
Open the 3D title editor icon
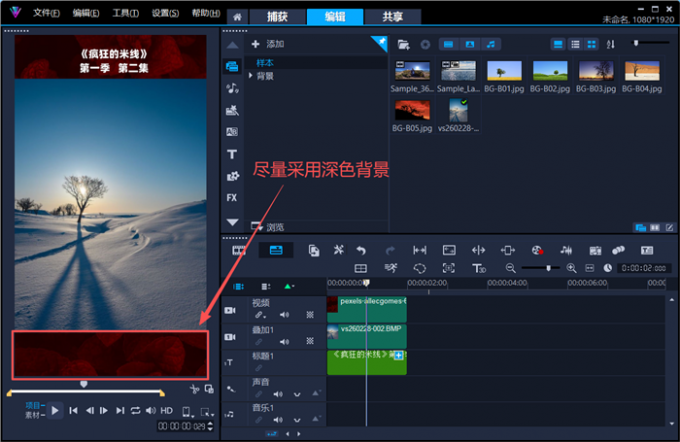click(x=478, y=268)
